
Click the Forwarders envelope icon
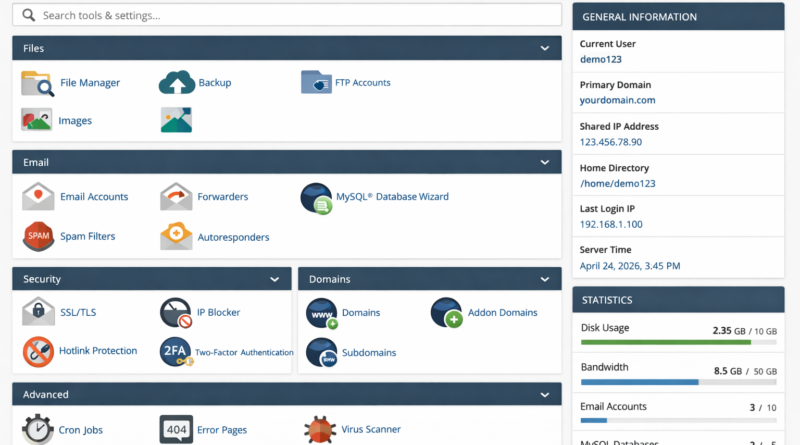click(x=176, y=196)
